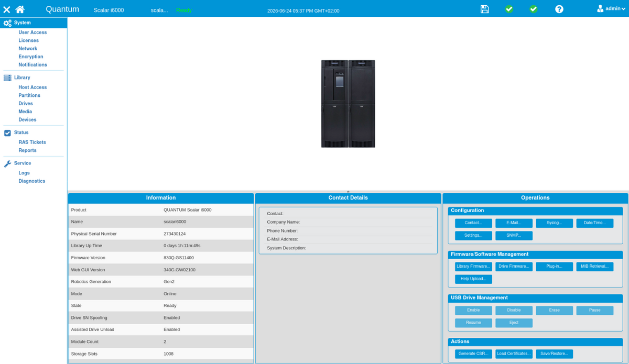The height and width of the screenshot is (364, 629).
Task: Click the Company Name field row
Action: [348, 222]
